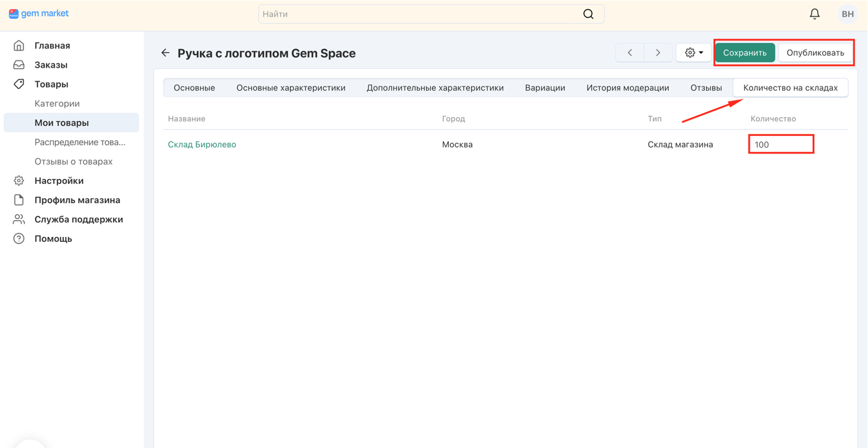Viewport: 868px width, 448px height.
Task: Click the Сохранить button
Action: tap(745, 53)
